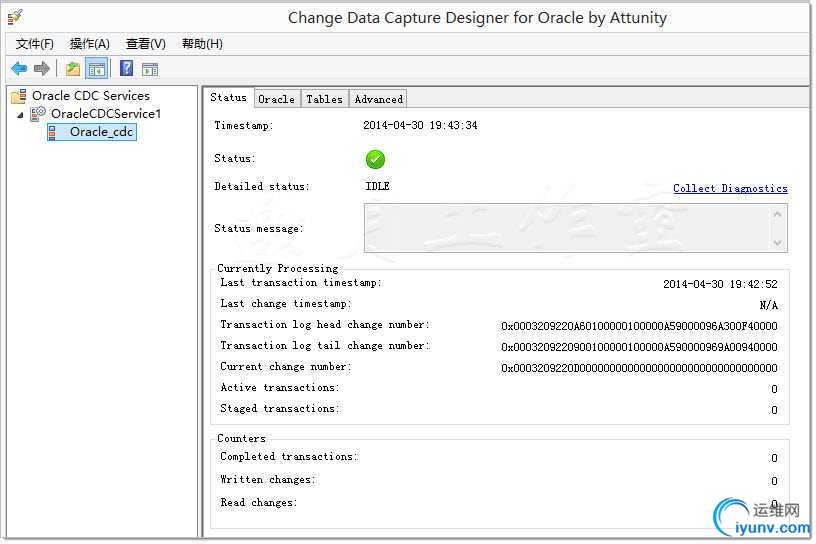
Task: Click the Up one level folder icon
Action: pyautogui.click(x=73, y=68)
